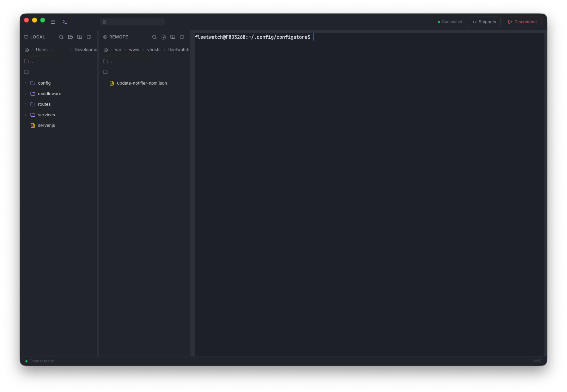The height and width of the screenshot is (392, 567).
Task: Go to Users in local breadcrumb
Action: [x=42, y=50]
